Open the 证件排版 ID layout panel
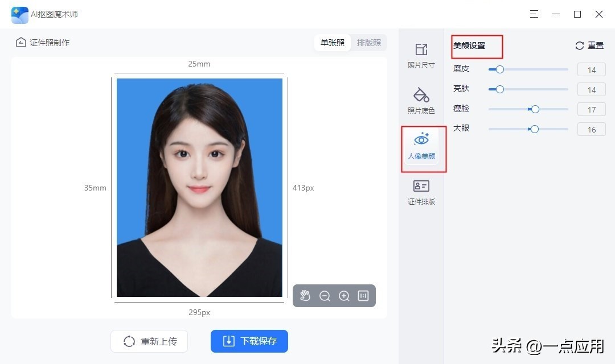The width and height of the screenshot is (615, 364). (x=421, y=192)
